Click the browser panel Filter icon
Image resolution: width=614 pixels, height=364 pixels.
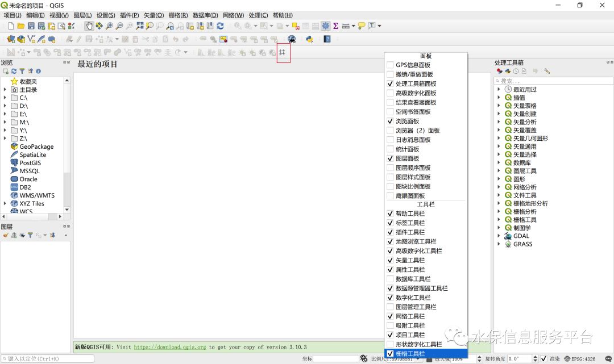22,71
